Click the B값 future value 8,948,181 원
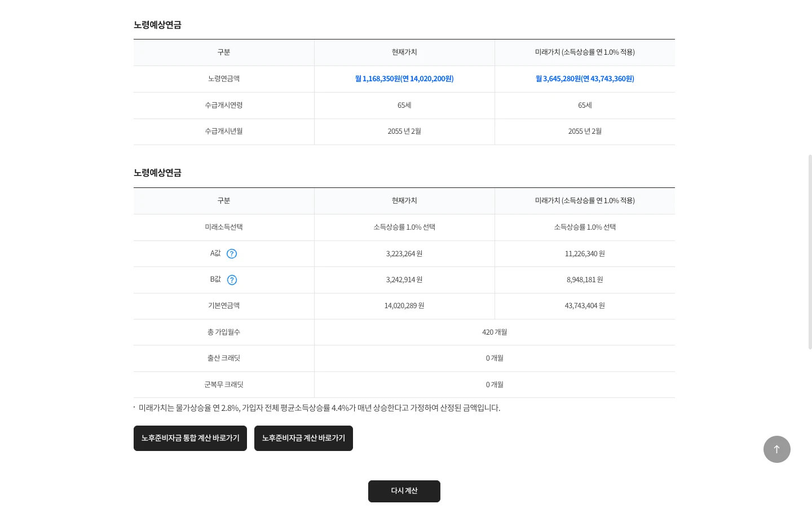The height and width of the screenshot is (508, 812). pyautogui.click(x=585, y=280)
